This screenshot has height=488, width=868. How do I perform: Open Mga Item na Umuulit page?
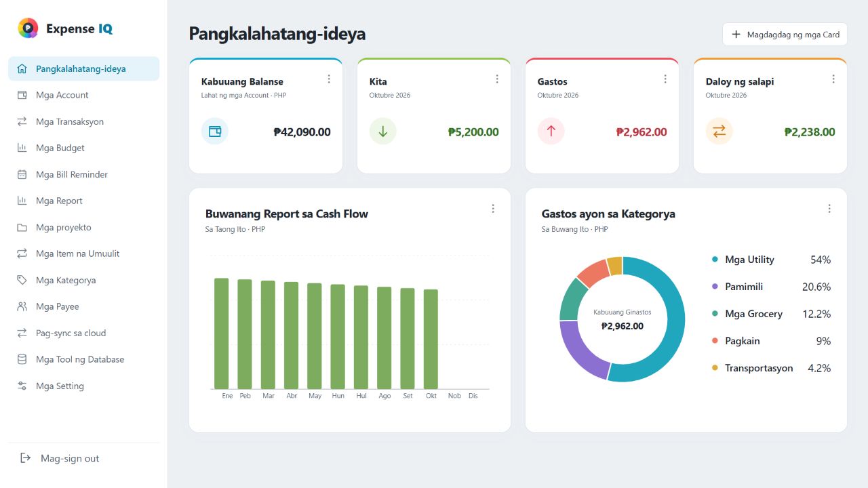click(84, 253)
